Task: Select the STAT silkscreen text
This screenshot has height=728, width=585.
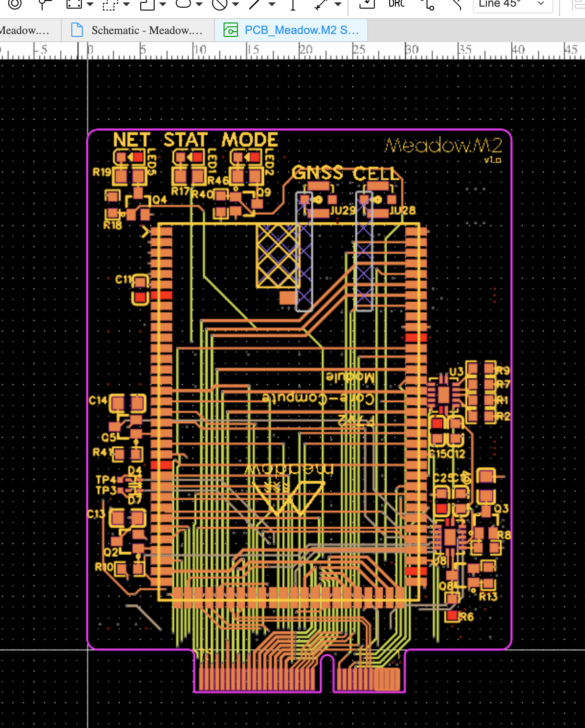Action: [x=186, y=140]
